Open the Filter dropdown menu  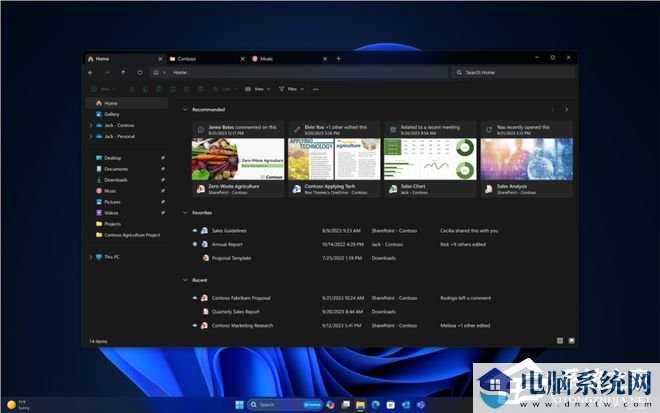[291, 89]
